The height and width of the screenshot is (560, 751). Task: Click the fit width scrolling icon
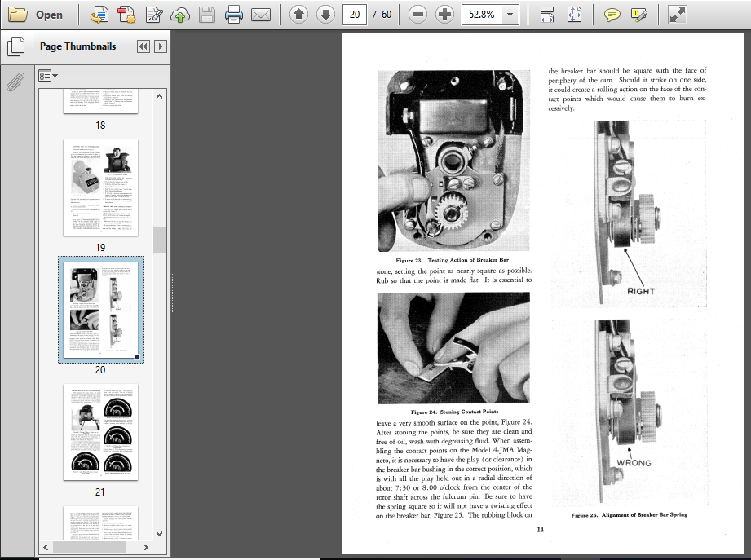click(547, 15)
